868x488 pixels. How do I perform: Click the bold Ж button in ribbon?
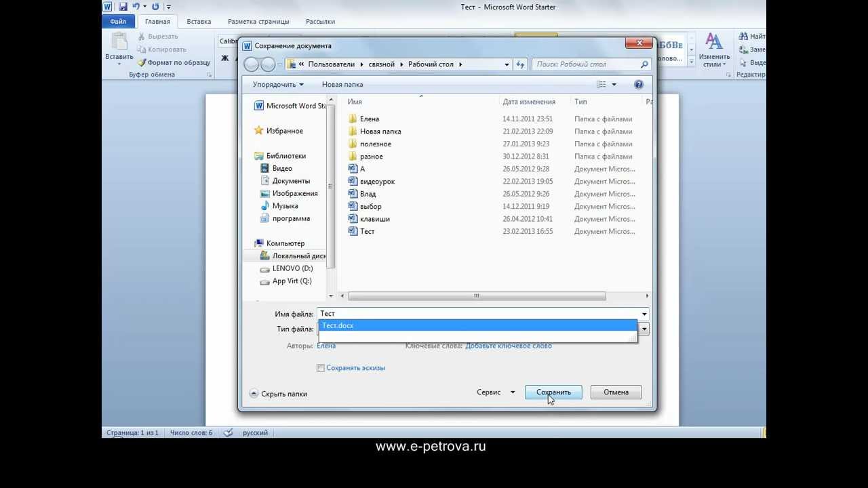tap(225, 58)
